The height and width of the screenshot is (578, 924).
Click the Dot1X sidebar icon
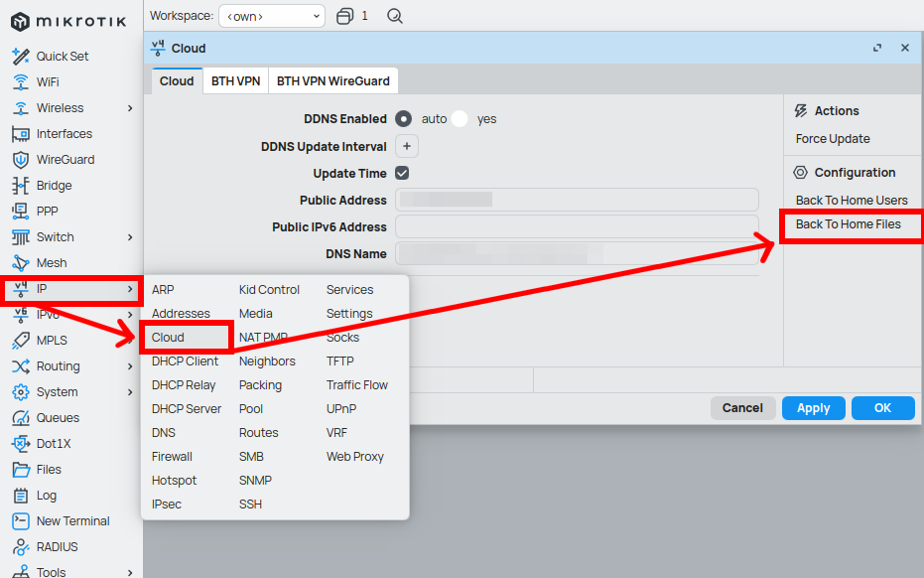(21, 444)
